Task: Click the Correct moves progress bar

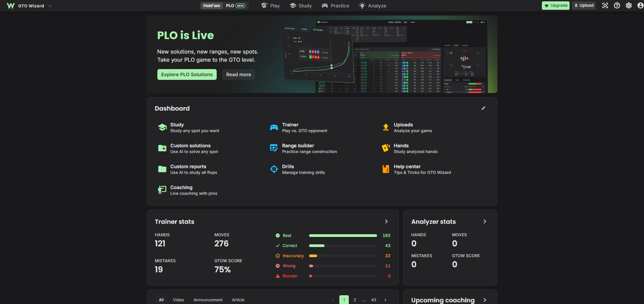Action: (x=343, y=246)
